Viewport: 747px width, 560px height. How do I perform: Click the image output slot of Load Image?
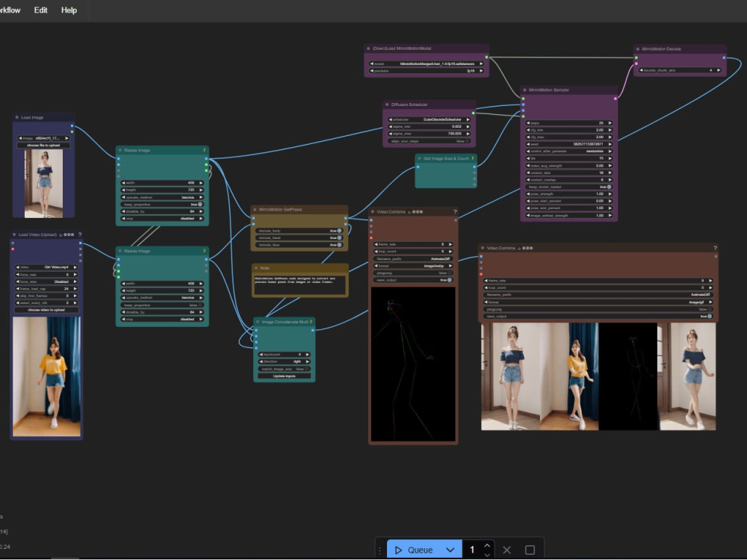(72, 125)
